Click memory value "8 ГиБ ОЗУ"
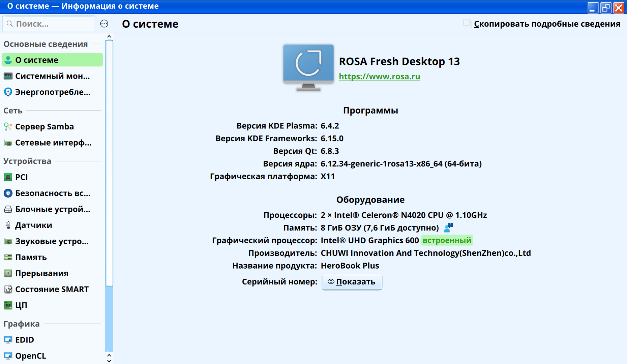Image resolution: width=627 pixels, height=364 pixels. (341, 228)
